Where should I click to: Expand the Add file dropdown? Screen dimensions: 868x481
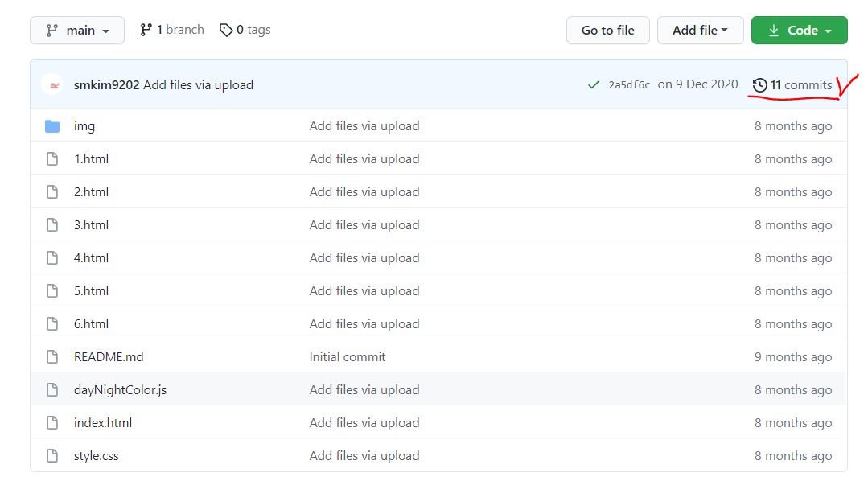pos(700,31)
